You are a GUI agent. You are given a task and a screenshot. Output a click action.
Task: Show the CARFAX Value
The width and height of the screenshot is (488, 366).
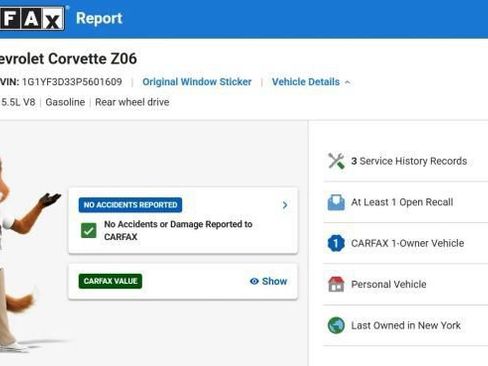point(268,281)
